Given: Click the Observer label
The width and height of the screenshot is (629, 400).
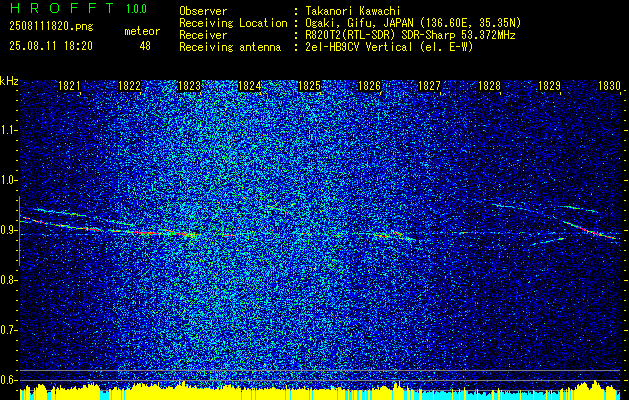Looking at the screenshot, I should point(203,11).
